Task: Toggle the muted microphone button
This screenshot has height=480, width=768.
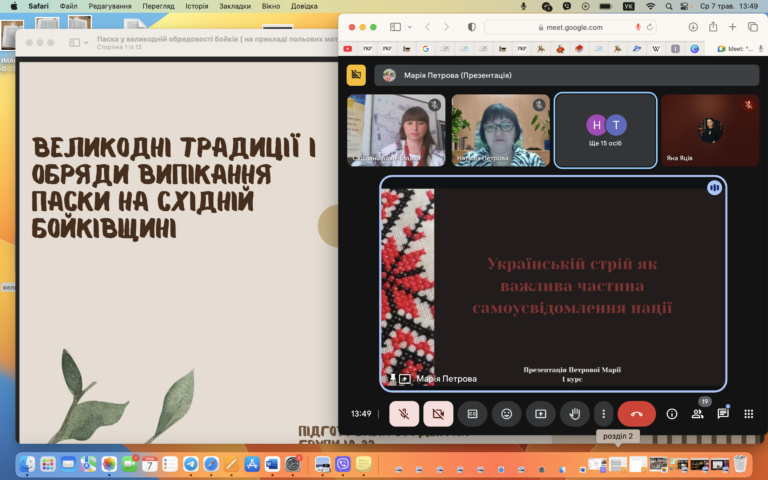Action: (x=404, y=414)
